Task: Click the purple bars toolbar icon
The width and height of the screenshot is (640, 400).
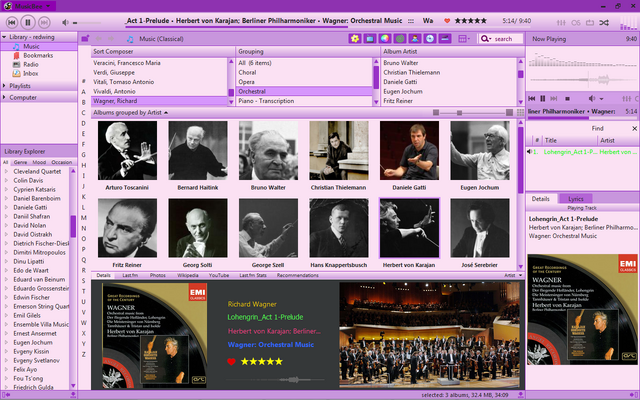Action: 444,39
